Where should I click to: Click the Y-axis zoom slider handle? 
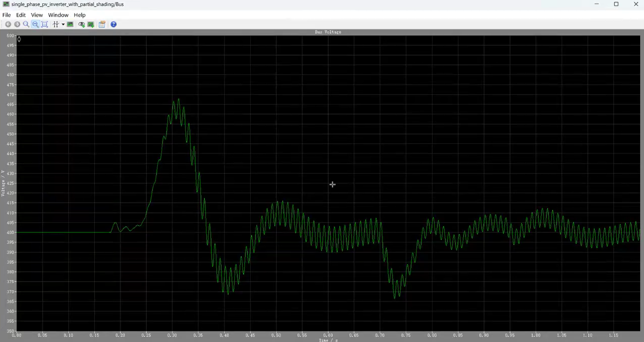coord(19,39)
